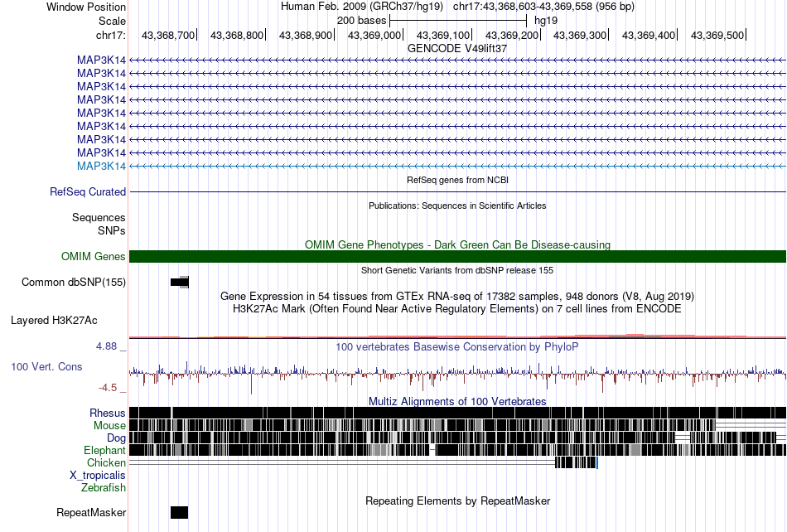
Task: Click the hg19 label beside the scale bar
Action: (x=546, y=21)
